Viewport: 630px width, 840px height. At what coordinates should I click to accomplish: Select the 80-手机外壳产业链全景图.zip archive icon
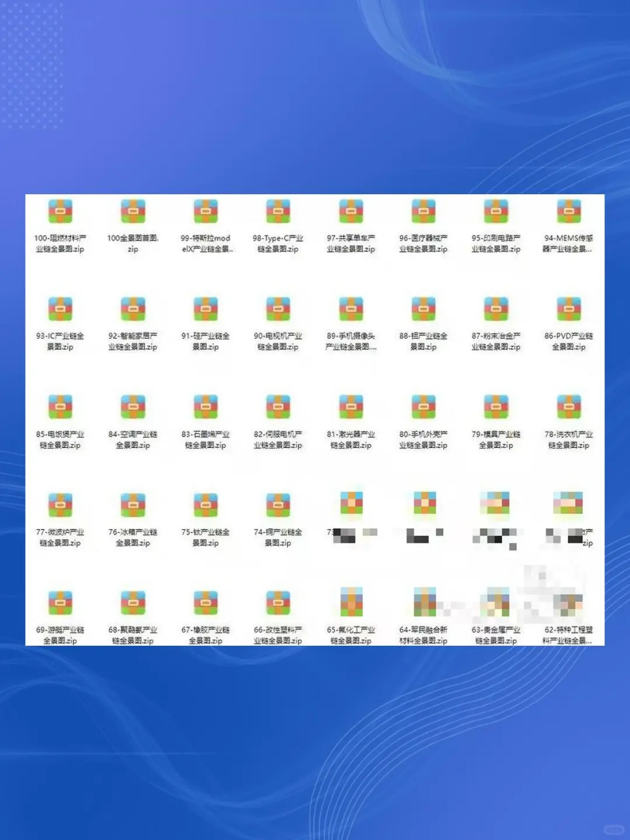[423, 407]
